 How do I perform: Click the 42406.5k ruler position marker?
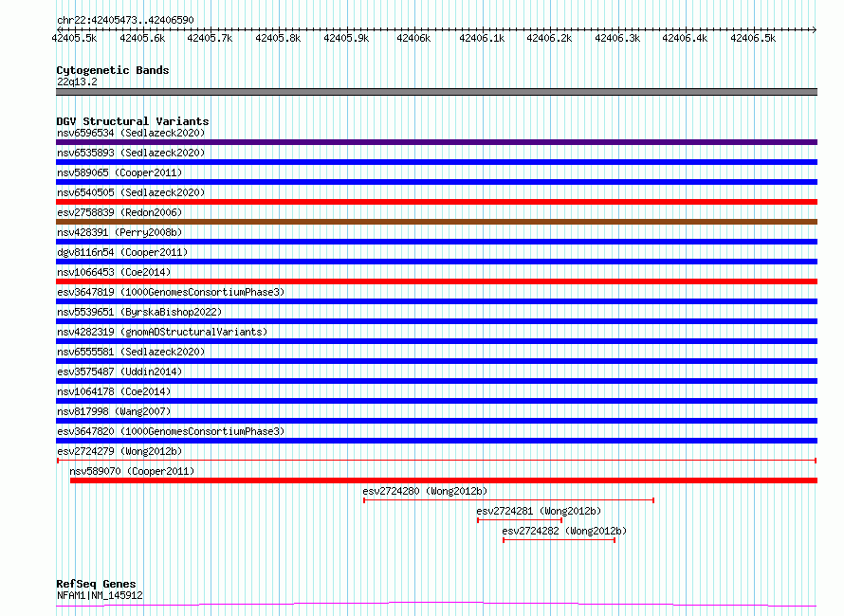click(x=753, y=38)
